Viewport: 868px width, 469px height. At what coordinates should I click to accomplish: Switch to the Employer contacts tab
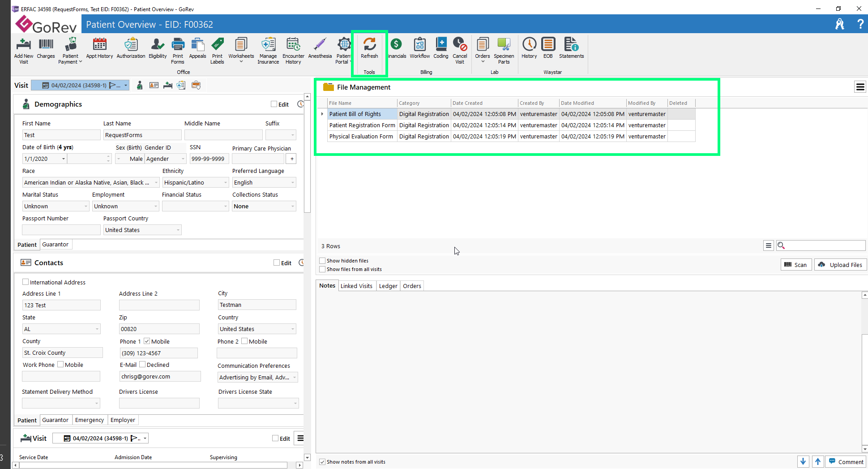(x=123, y=420)
